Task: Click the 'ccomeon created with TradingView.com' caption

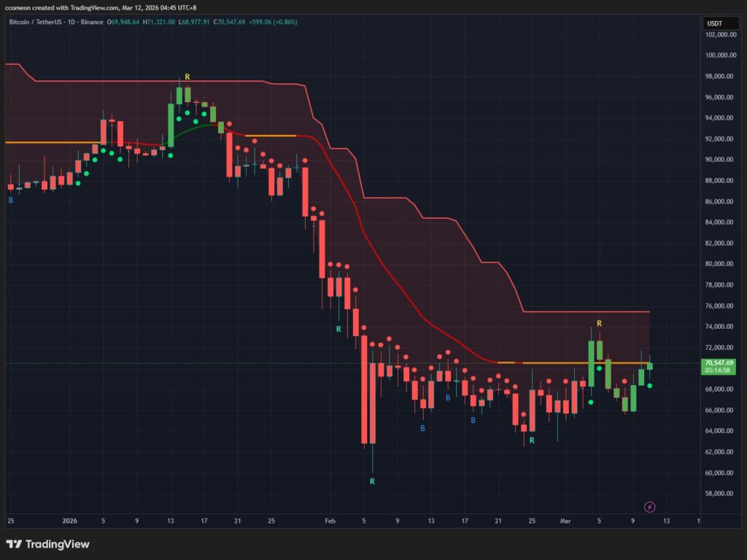Action: tap(61, 7)
